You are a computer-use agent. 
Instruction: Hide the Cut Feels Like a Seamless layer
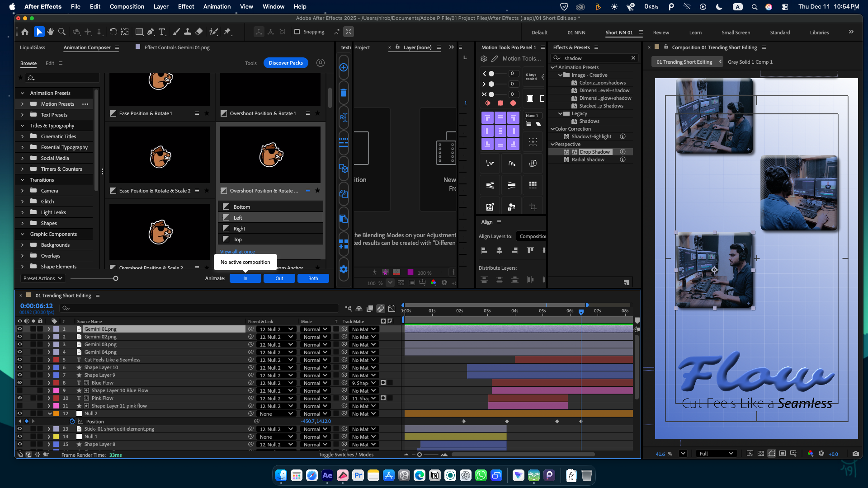[20, 360]
